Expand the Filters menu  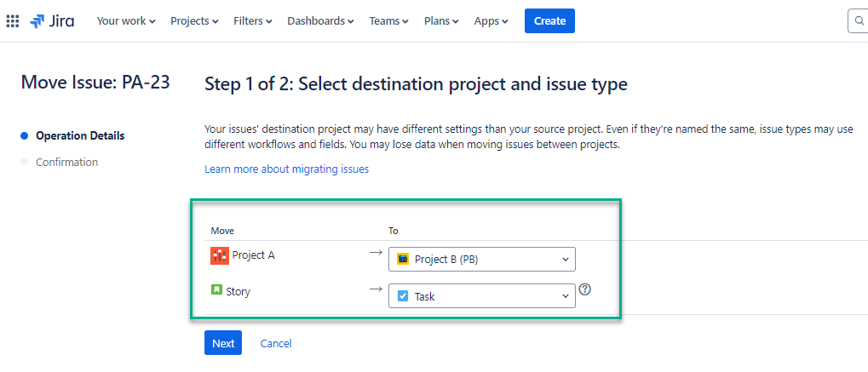click(253, 21)
